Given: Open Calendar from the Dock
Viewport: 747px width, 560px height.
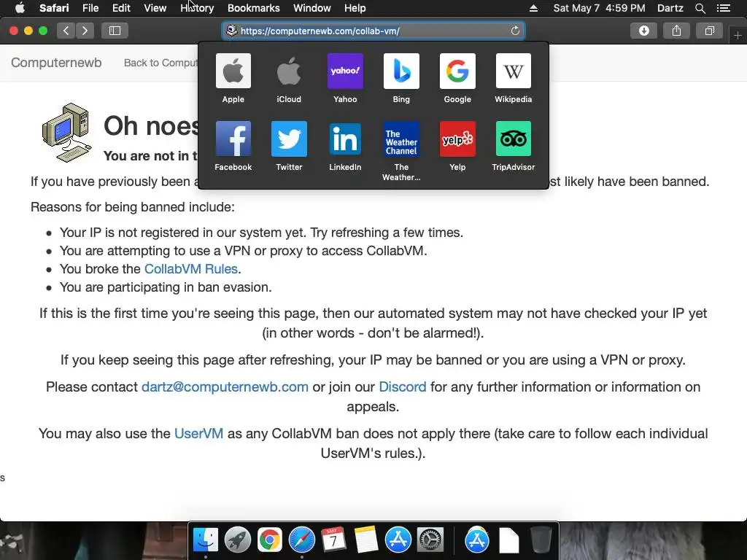Looking at the screenshot, I should point(333,540).
